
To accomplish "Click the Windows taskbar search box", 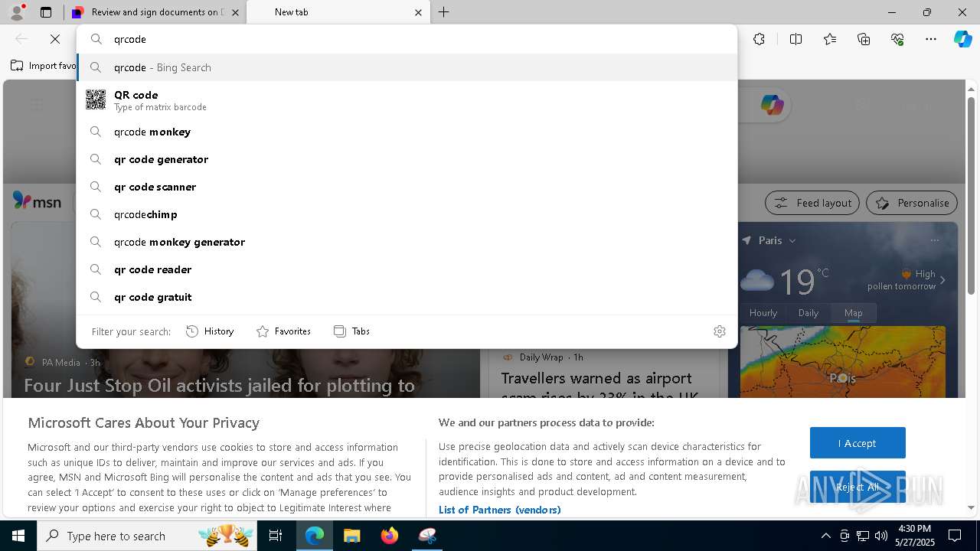I will click(148, 536).
